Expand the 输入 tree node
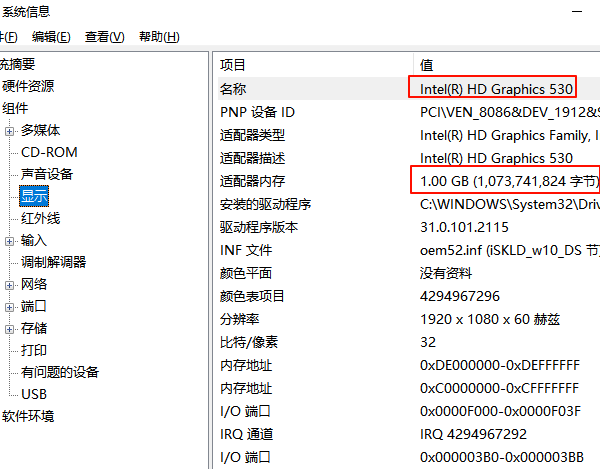This screenshot has height=469, width=600. [x=10, y=241]
